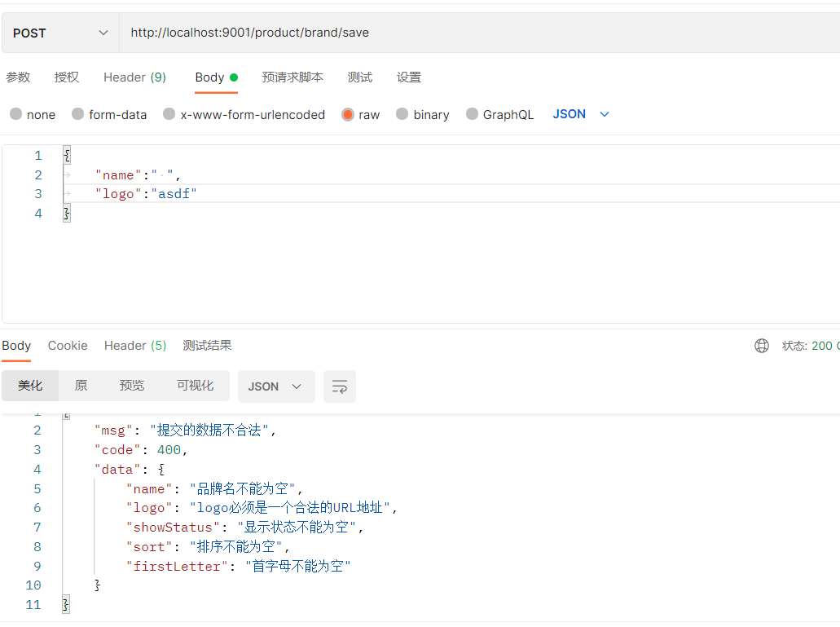Switch to response Body tab
Screen dimensions: 840x627
coord(16,346)
